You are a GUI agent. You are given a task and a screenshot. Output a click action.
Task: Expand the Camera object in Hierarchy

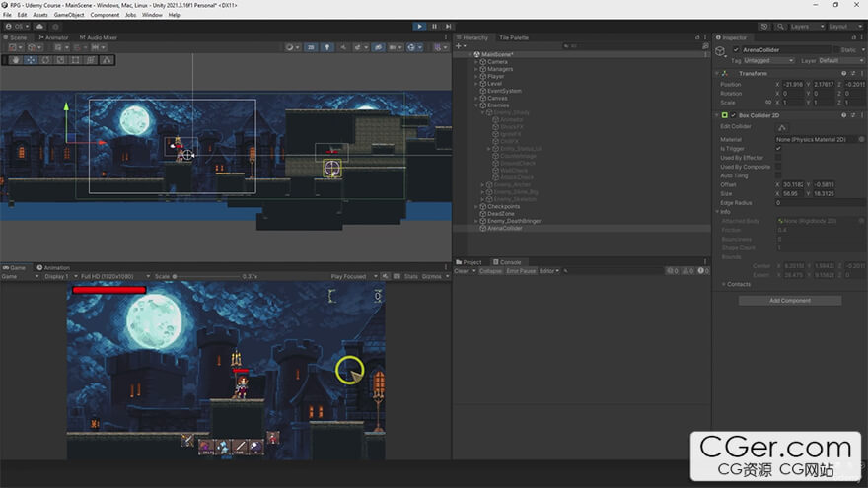[x=476, y=62]
